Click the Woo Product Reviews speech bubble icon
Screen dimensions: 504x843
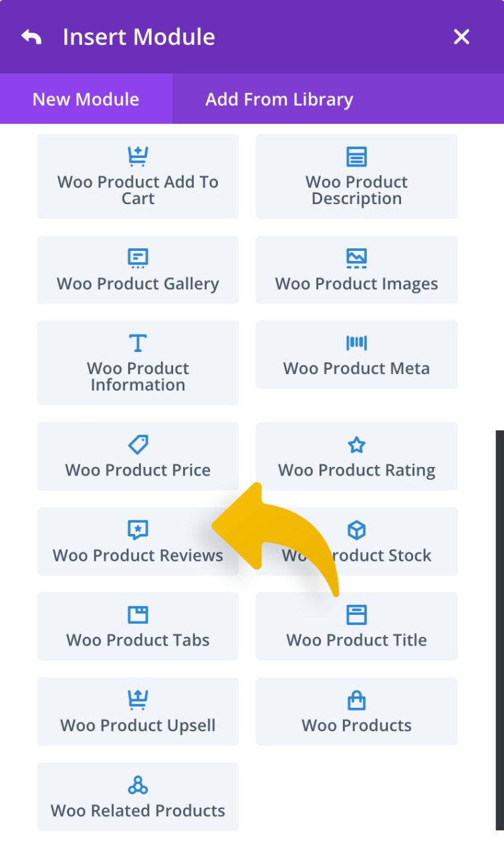tap(138, 530)
